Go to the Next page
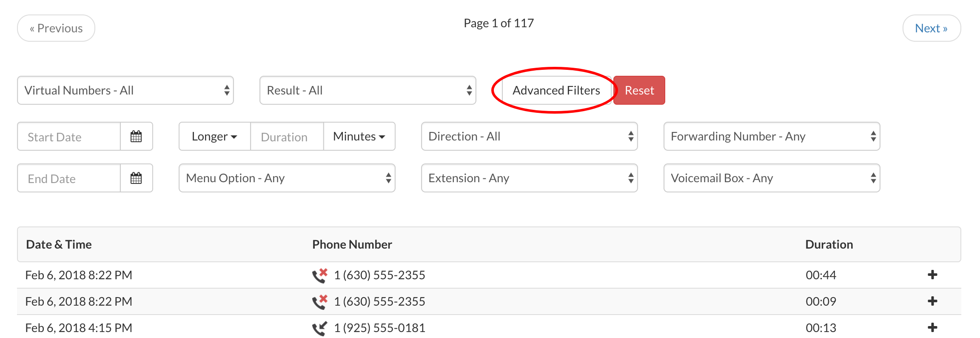 (x=932, y=28)
